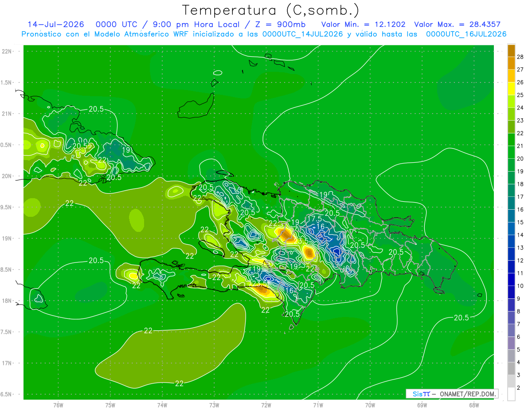Select the date text '14-Jul-2026'
Screen dimensions: 532x411
(x=55, y=24)
